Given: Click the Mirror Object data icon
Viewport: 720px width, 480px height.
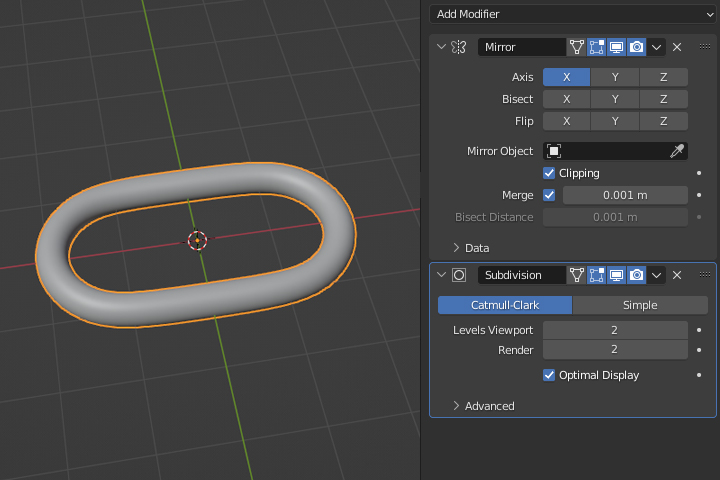Looking at the screenshot, I should 554,151.
